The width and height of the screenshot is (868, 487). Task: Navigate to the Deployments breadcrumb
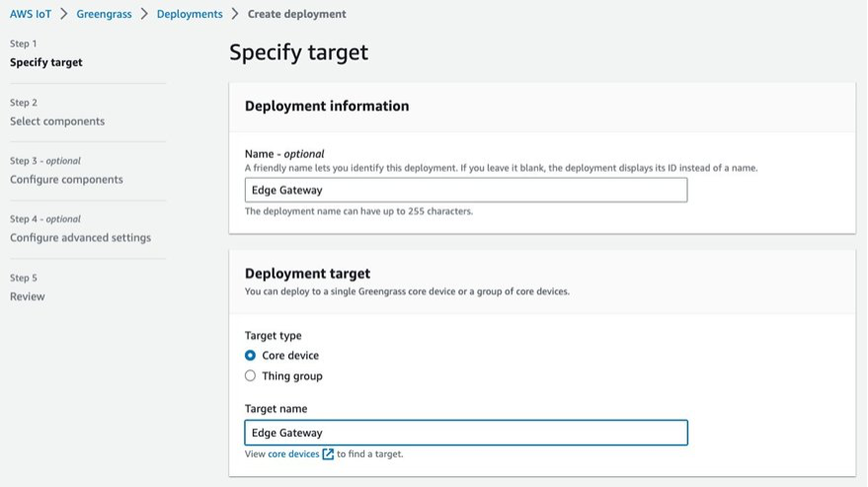(x=189, y=14)
